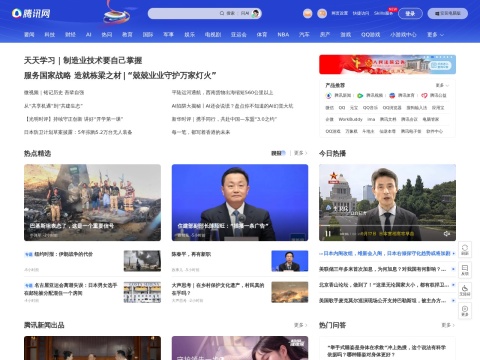Open the official at blue backdrop thumbnail
This screenshot has height=360, width=480.
[240, 202]
